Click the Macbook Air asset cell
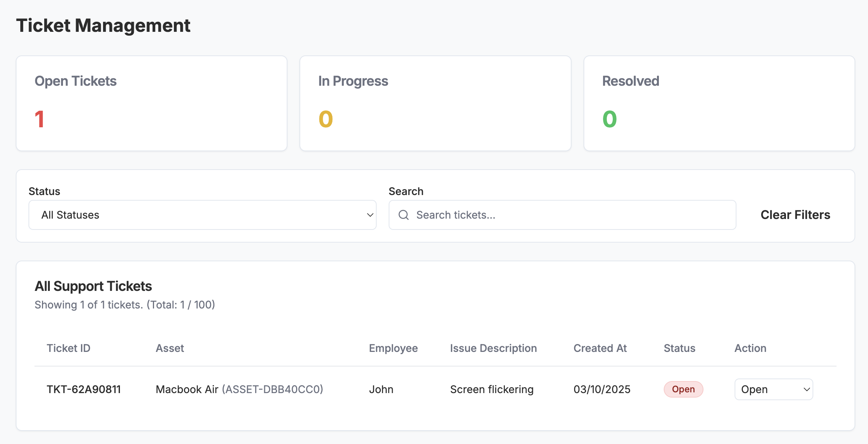 [x=239, y=389]
